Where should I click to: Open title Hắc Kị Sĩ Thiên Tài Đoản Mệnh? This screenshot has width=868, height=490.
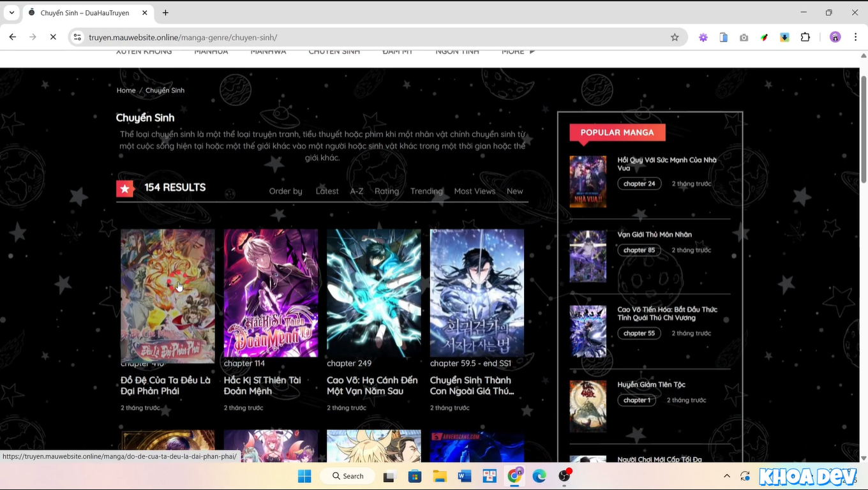click(262, 385)
